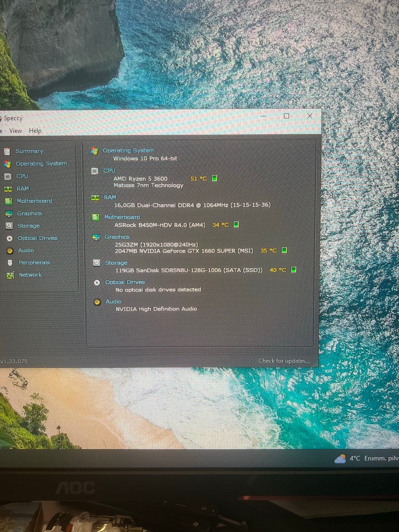Open the Optical Drives disc icon
399x532 pixels.
(x=10, y=238)
